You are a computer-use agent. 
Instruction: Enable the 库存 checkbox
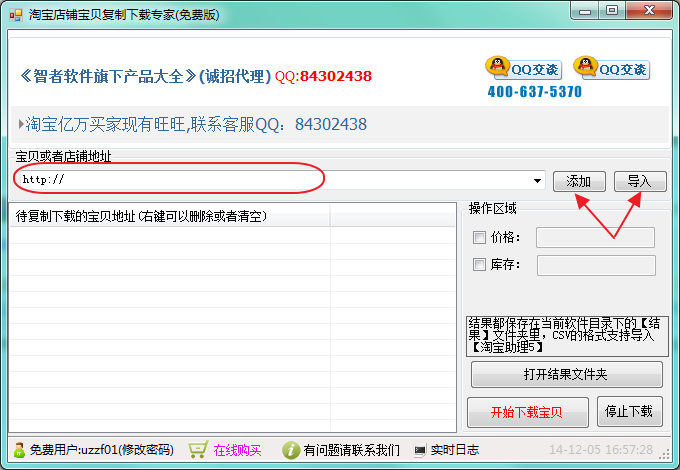(x=479, y=264)
